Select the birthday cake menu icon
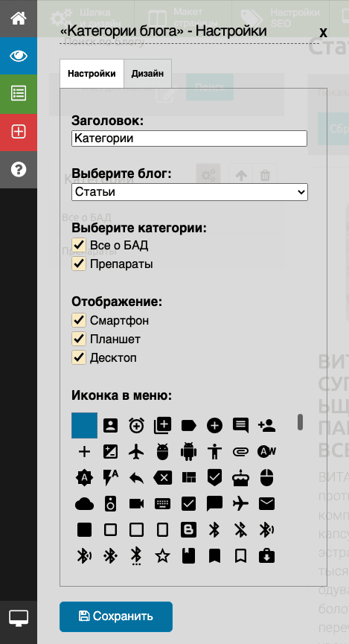 point(240,478)
